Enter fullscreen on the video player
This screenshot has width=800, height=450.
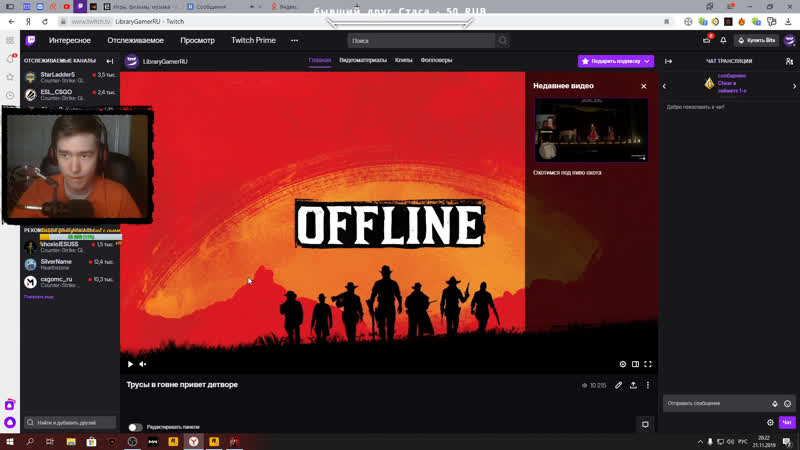(648, 364)
